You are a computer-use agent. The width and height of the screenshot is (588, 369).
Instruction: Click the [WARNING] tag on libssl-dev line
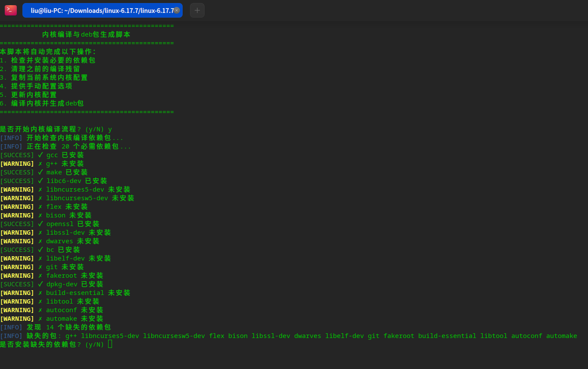[x=17, y=233]
